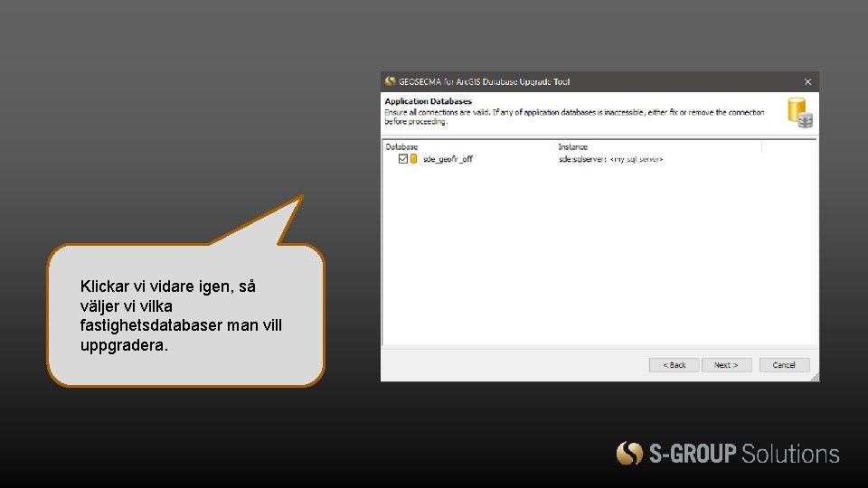Close the Database Upgrade Tool window
The height and width of the screenshot is (488, 868).
click(807, 82)
